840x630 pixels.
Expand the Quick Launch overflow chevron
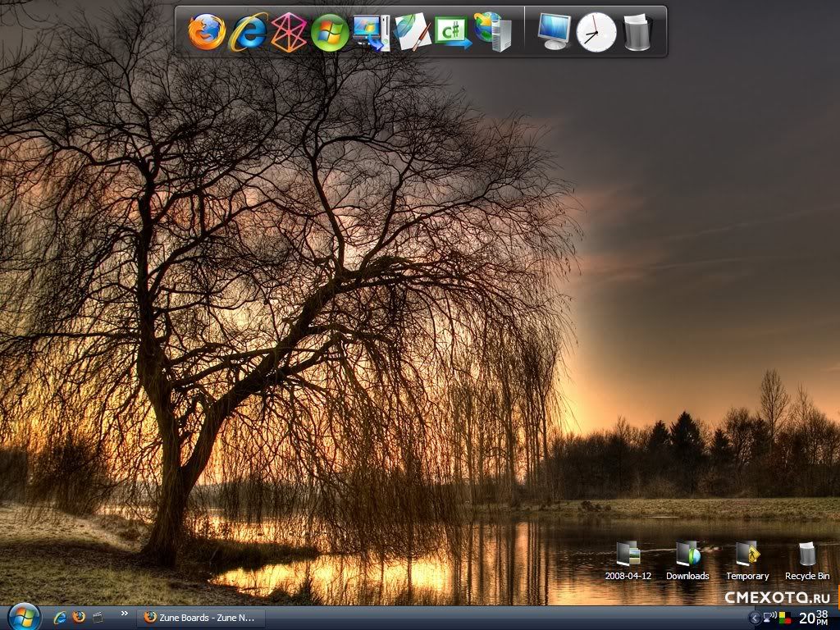(x=125, y=613)
